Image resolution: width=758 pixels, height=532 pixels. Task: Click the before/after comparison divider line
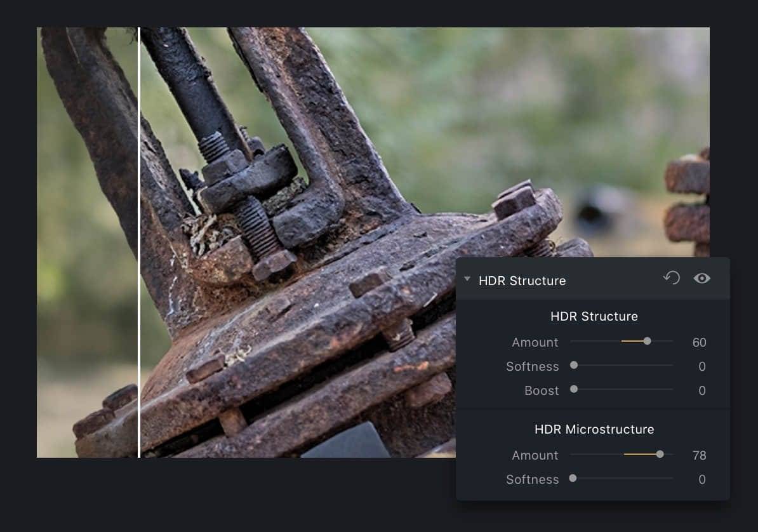point(139,243)
